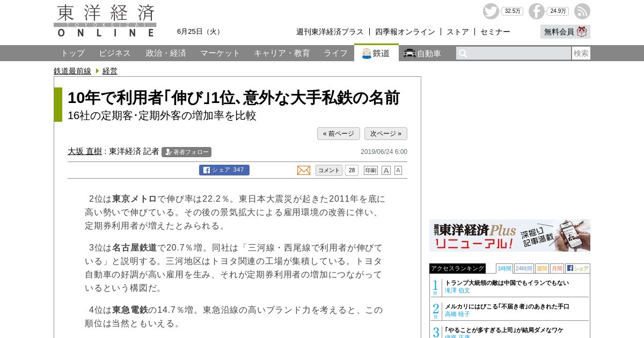Click the 検索 search button
644x338 pixels.
[x=581, y=53]
